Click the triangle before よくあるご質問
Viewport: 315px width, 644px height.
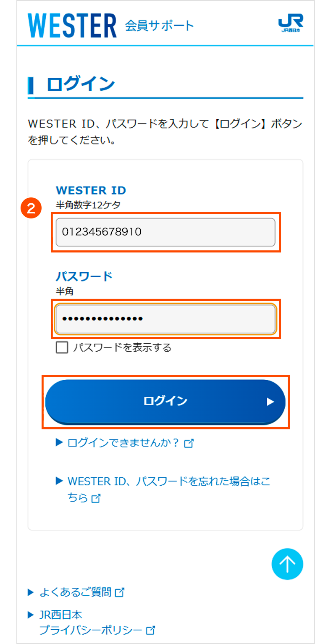click(x=30, y=592)
